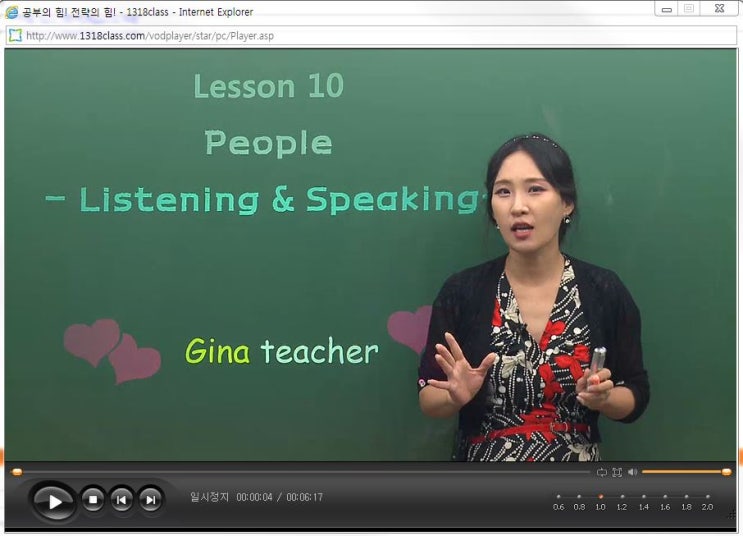Click the Internet Explorer logo in title bar
The width and height of the screenshot is (743, 536).
pyautogui.click(x=11, y=12)
